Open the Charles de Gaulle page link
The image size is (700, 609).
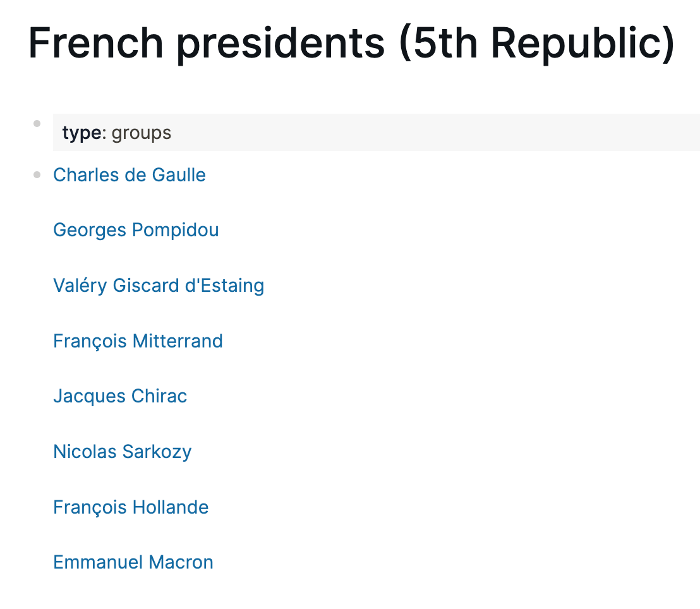coord(129,175)
